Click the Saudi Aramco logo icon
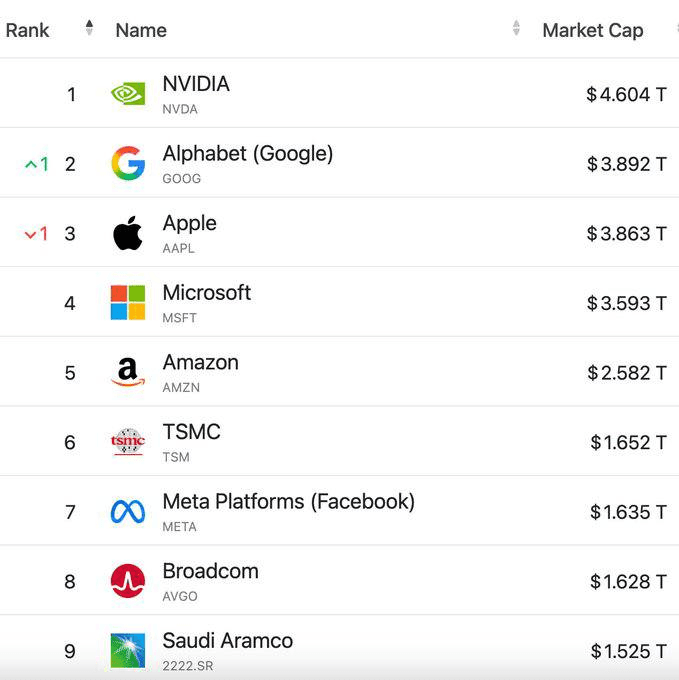The image size is (679, 680). pyautogui.click(x=128, y=650)
